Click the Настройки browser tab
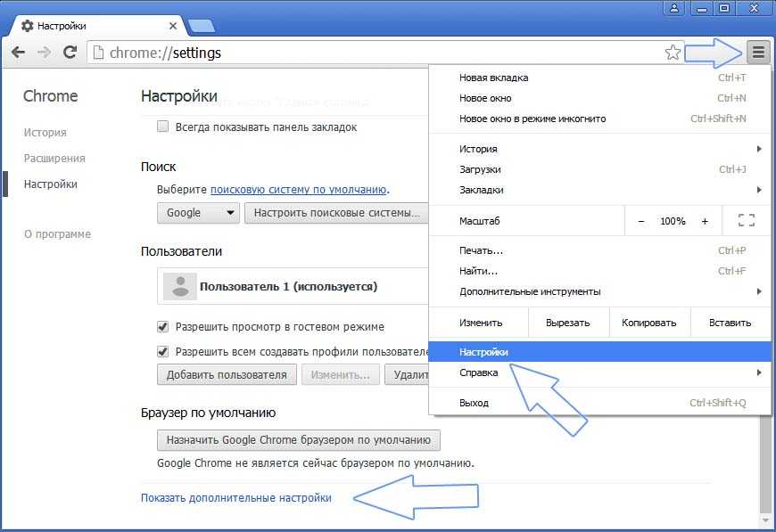 pyautogui.click(x=96, y=26)
